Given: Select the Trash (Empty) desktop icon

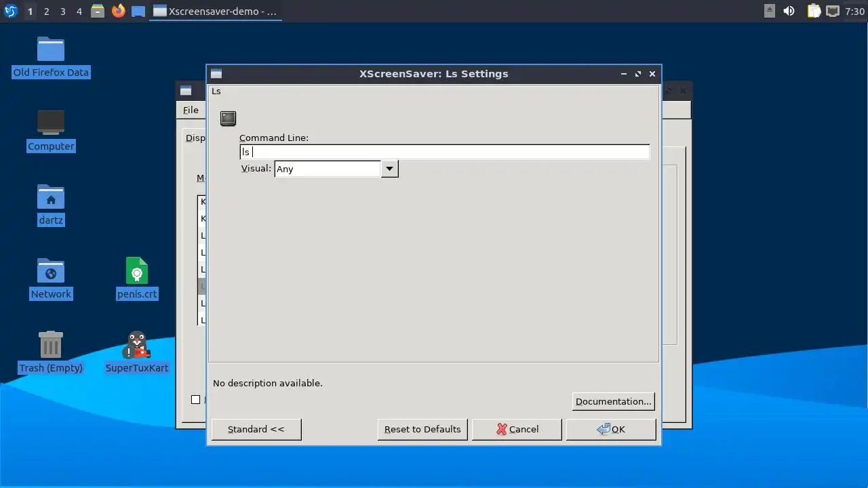Looking at the screenshot, I should coord(51,345).
